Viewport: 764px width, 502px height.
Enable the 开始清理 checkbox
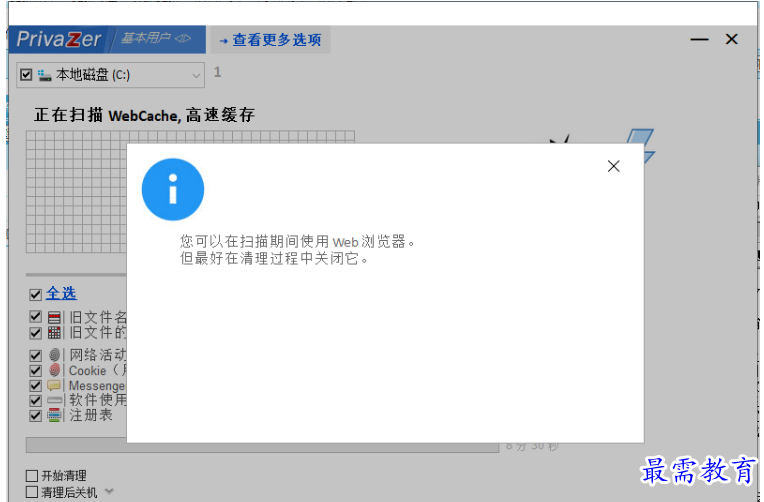pos(32,476)
